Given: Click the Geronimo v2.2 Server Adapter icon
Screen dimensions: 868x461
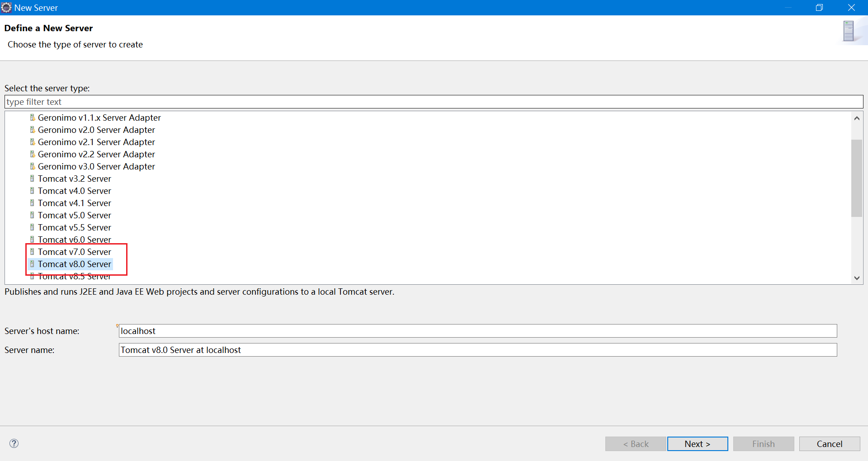Looking at the screenshot, I should coord(32,154).
